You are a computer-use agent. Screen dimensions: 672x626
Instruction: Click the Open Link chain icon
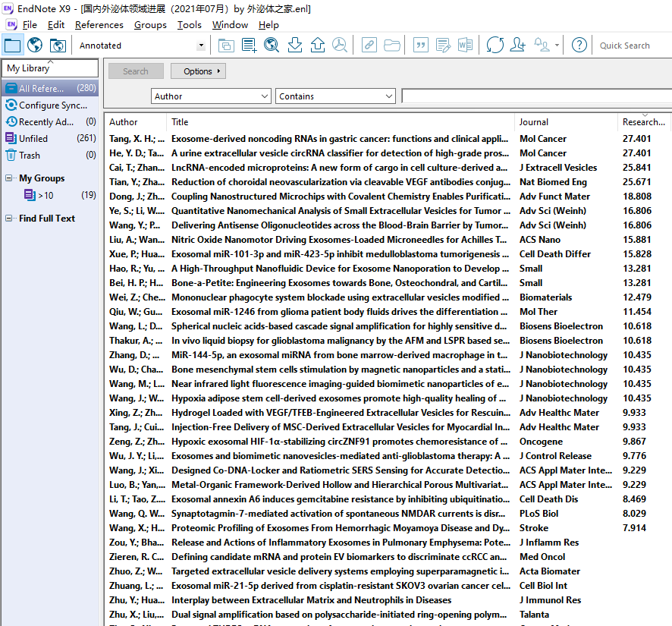coord(369,45)
